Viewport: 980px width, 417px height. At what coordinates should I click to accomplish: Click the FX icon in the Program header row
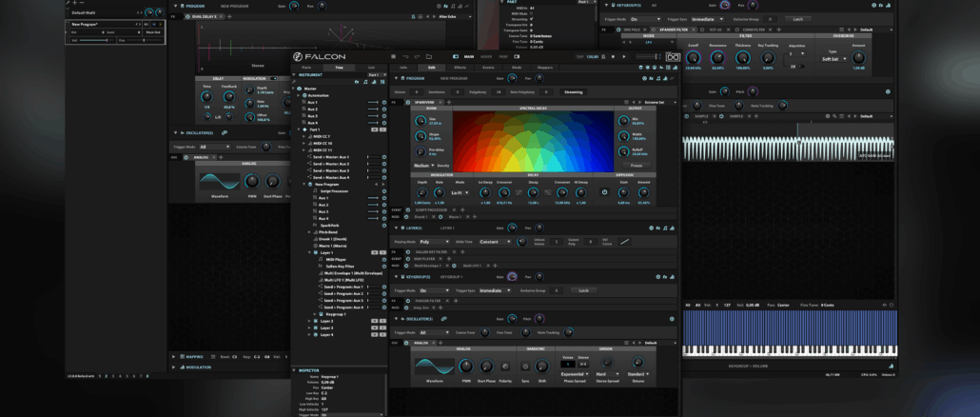[651, 78]
